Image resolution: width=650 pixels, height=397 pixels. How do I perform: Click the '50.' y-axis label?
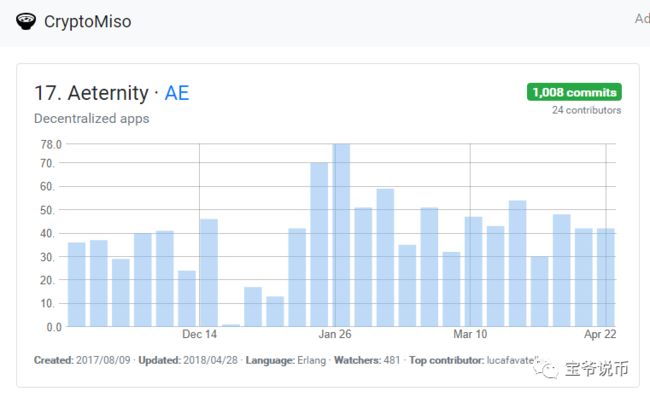click(x=47, y=210)
